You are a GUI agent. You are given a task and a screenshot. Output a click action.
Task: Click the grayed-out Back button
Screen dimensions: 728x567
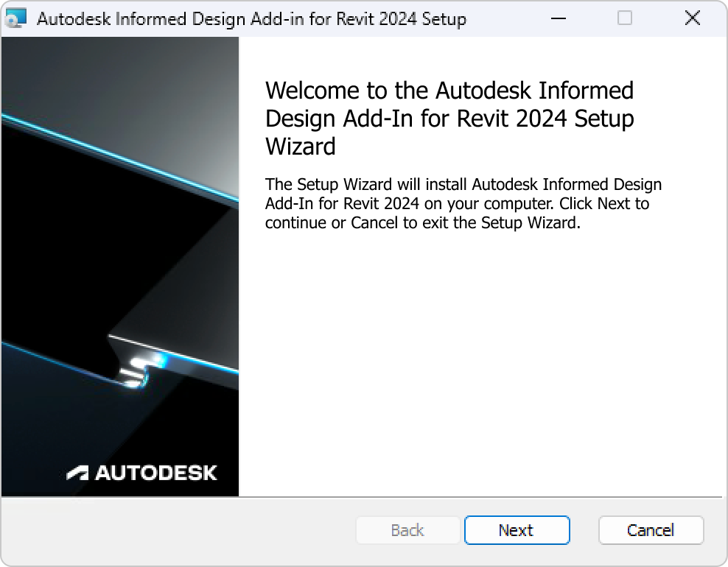click(x=407, y=530)
